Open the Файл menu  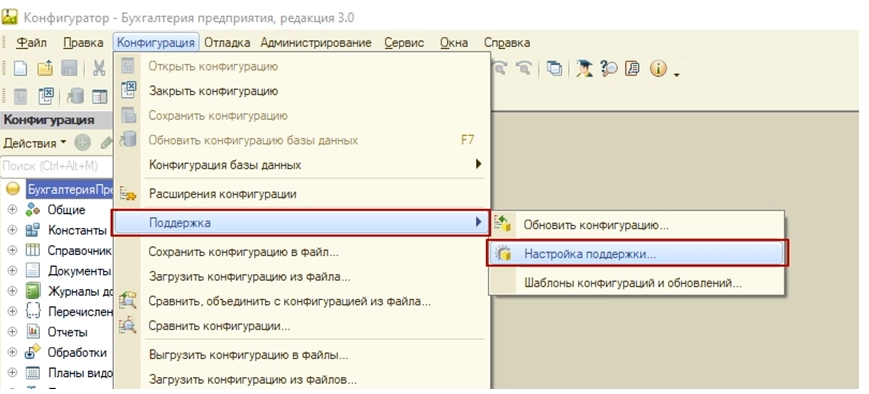pyautogui.click(x=32, y=43)
